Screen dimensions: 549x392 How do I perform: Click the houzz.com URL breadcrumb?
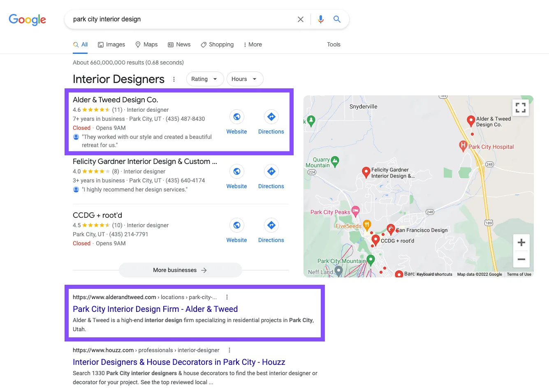pos(146,350)
